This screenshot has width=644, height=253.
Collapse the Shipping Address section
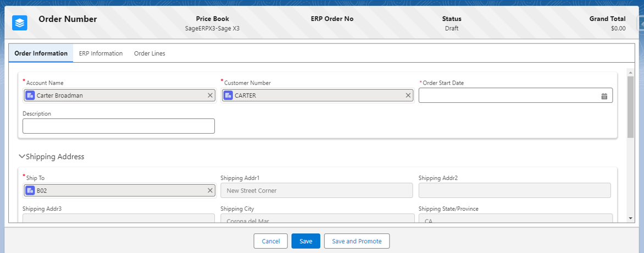coord(22,157)
